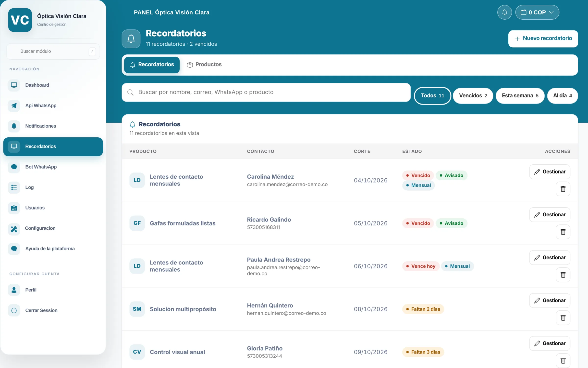Image resolution: width=588 pixels, height=368 pixels.
Task: Click Gestionar for Paula Andrea Restrepo
Action: click(x=550, y=258)
